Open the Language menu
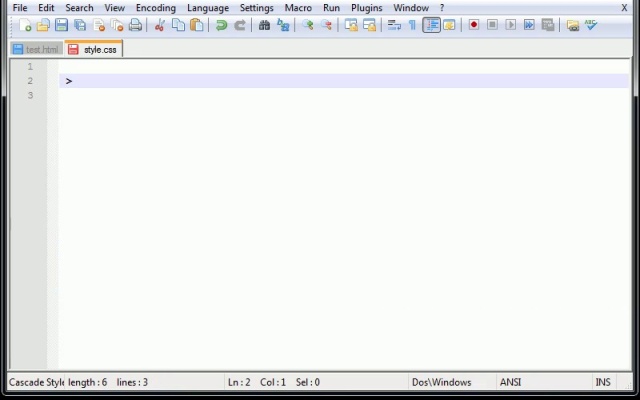This screenshot has width=640, height=400. (208, 8)
